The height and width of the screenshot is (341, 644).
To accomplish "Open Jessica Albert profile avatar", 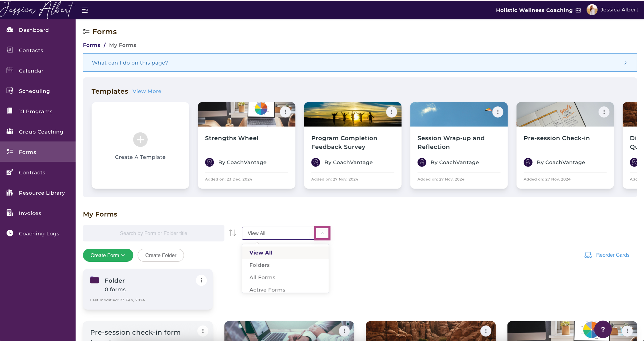I will (592, 10).
